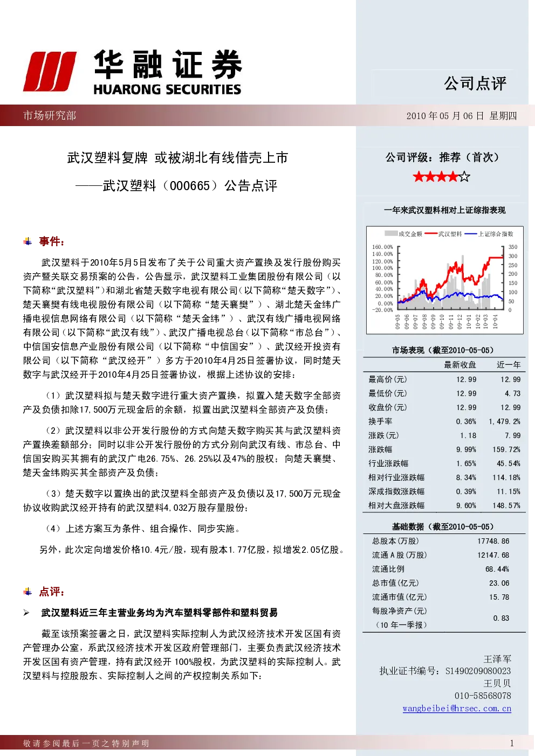The width and height of the screenshot is (535, 756).
Task: Click the 流通市值(亿元) row label
Action: coord(399,597)
